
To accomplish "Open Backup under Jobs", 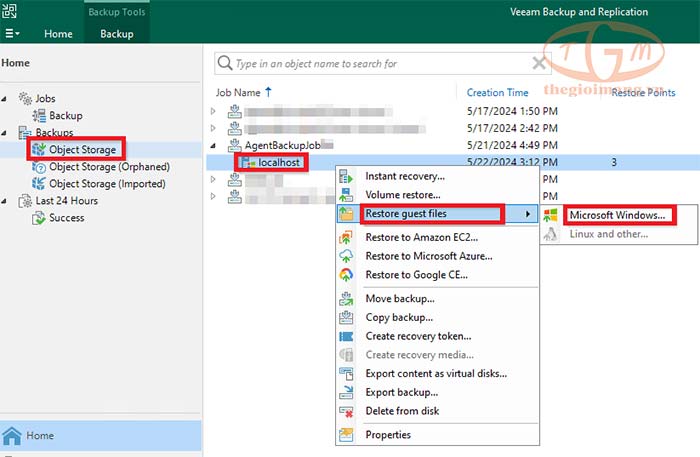I will 66,116.
